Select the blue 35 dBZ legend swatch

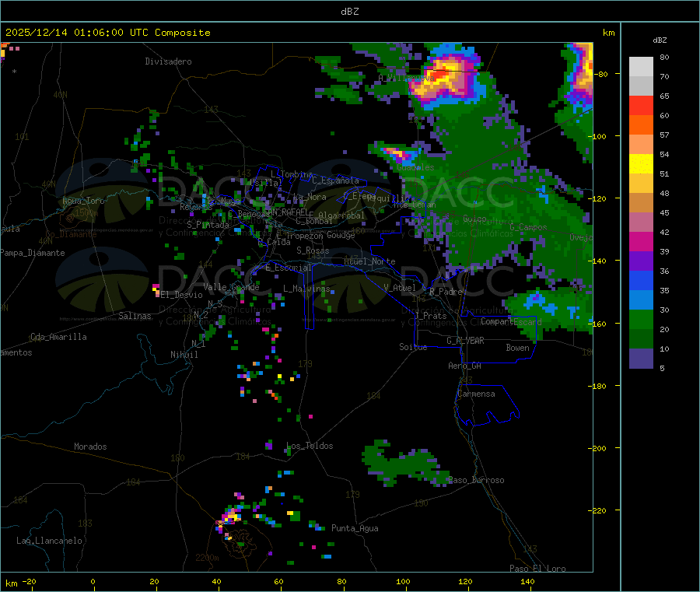[641, 280]
